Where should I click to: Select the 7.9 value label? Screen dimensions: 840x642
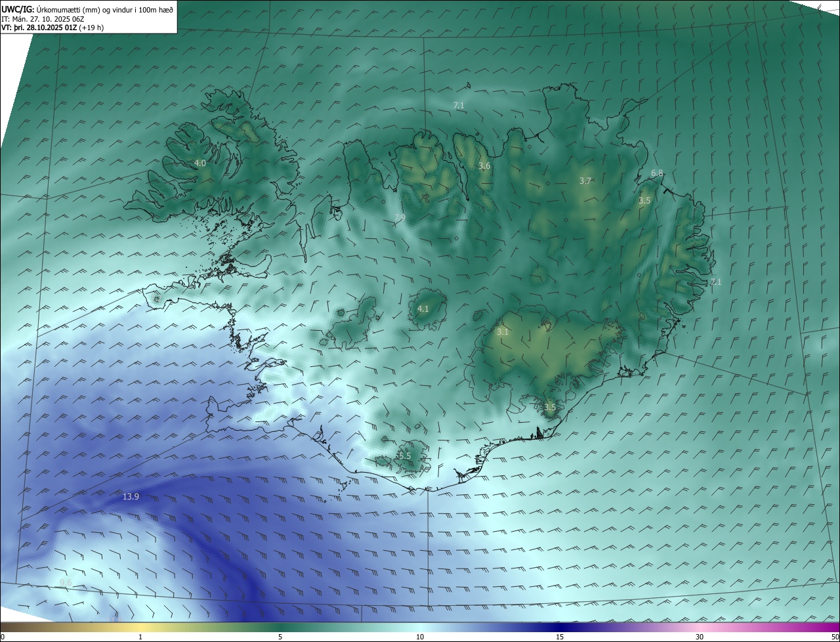[399, 218]
